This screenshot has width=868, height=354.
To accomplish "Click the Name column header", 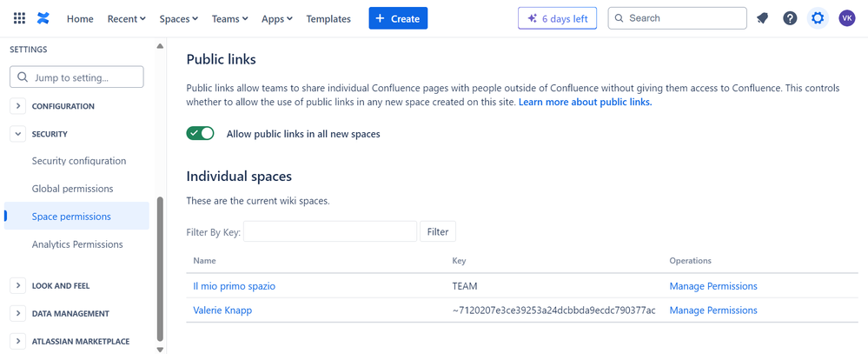I will (x=204, y=260).
